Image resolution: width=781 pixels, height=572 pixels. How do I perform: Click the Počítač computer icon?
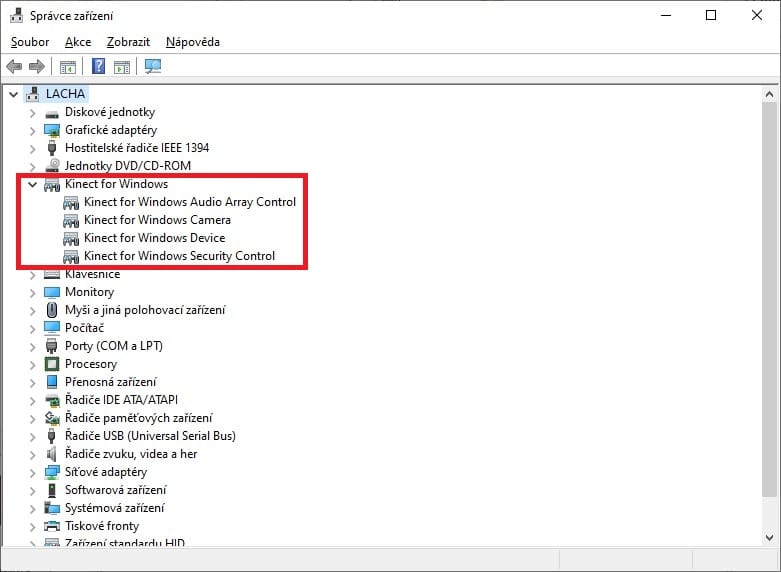pos(52,328)
